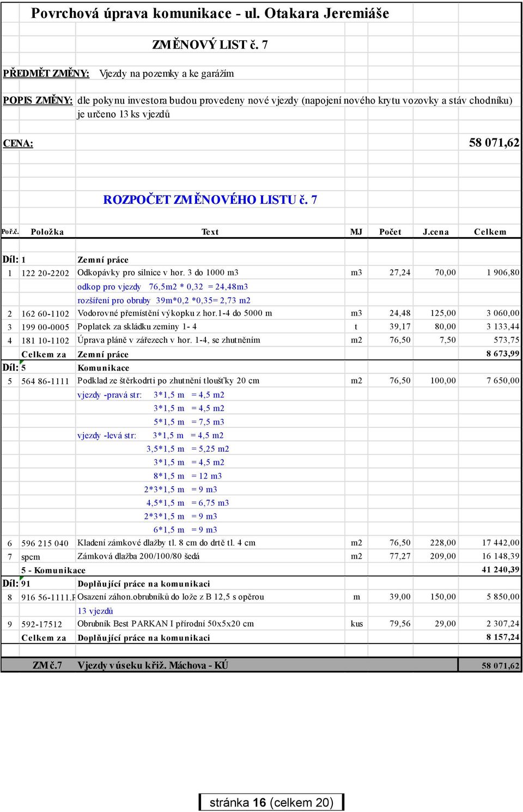Click 'Vodorovné přemístění výkopku z hor.1-4 do 5000 m'
Image resolution: width=523 pixels, height=812 pixels.
click(x=175, y=313)
